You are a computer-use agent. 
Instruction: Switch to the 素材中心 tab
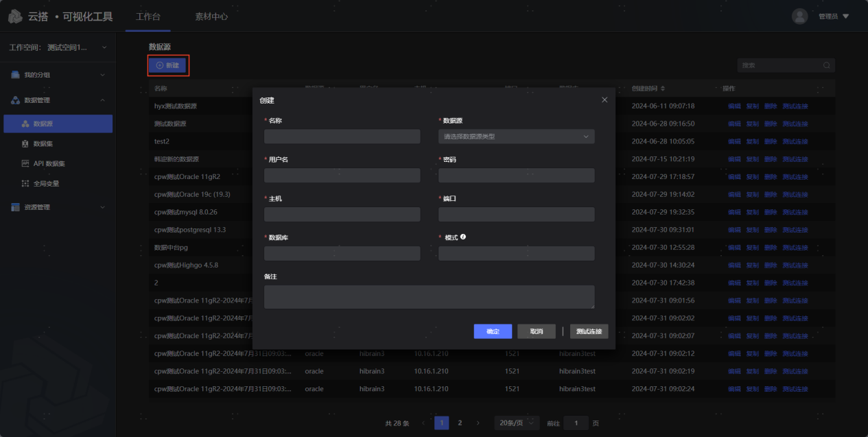[211, 16]
